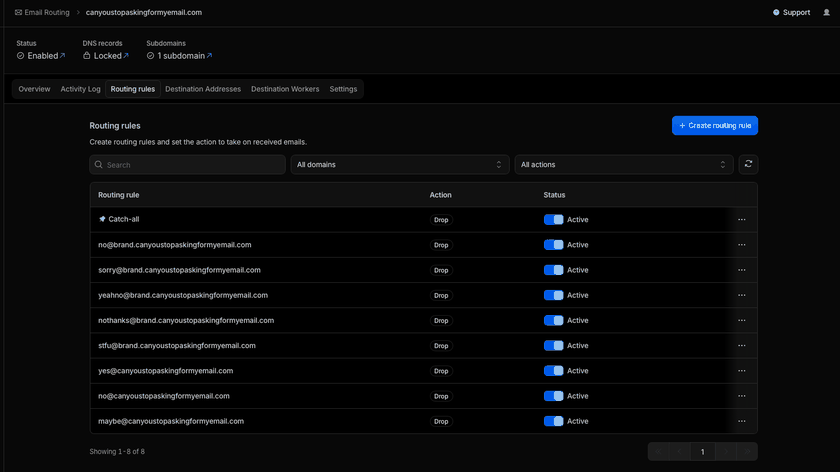The image size is (840, 472).
Task: Click page 1 in pagination
Action: click(x=702, y=452)
